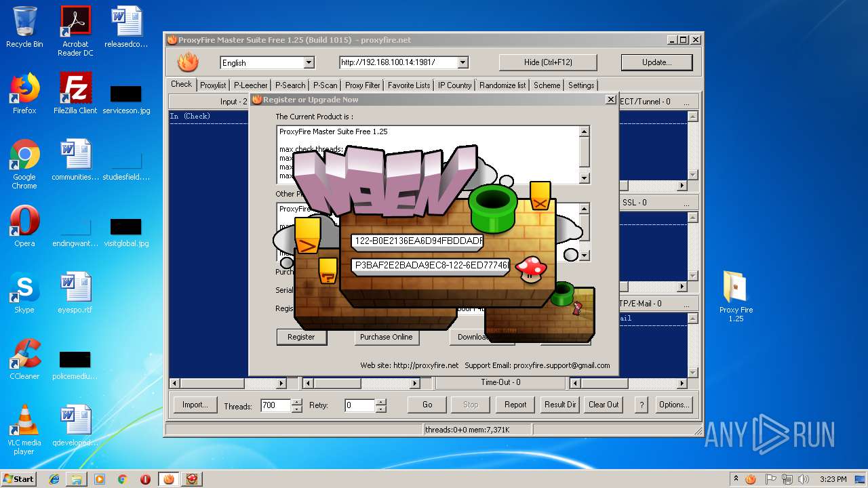Open the Scheme tab
868x488 pixels.
point(547,85)
